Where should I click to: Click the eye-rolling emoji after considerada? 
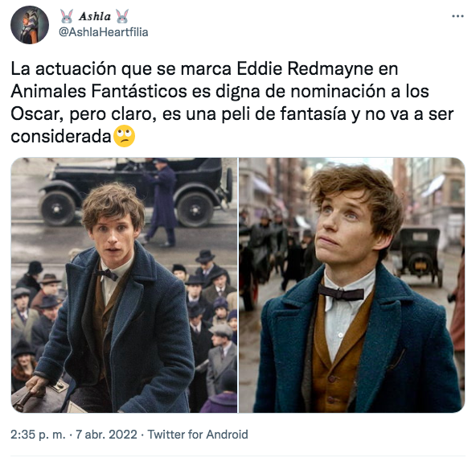(124, 136)
